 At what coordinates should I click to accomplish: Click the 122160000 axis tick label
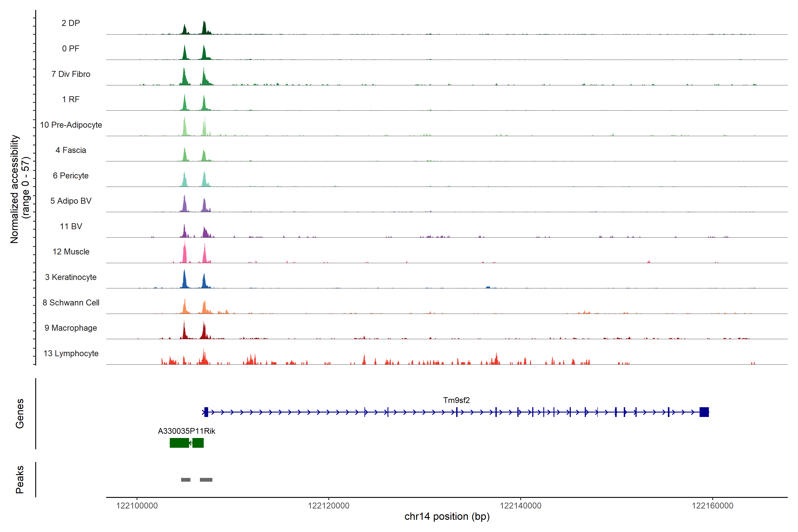point(712,506)
